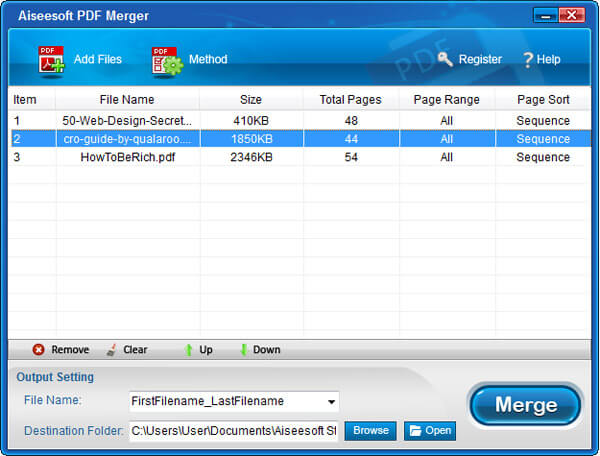Select the cro-guide-by-qualaroo file row
The height and width of the screenshot is (456, 600).
[300, 139]
